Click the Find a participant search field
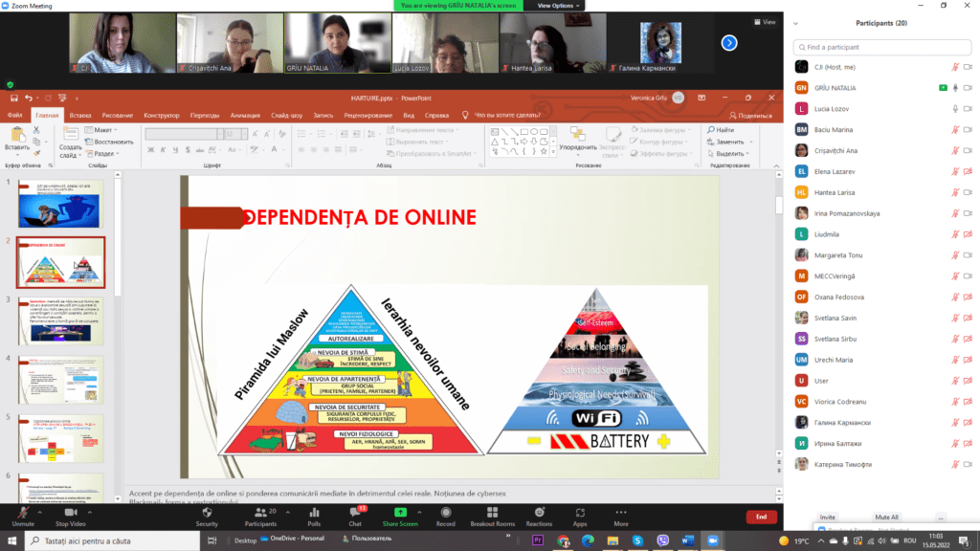 pyautogui.click(x=880, y=46)
